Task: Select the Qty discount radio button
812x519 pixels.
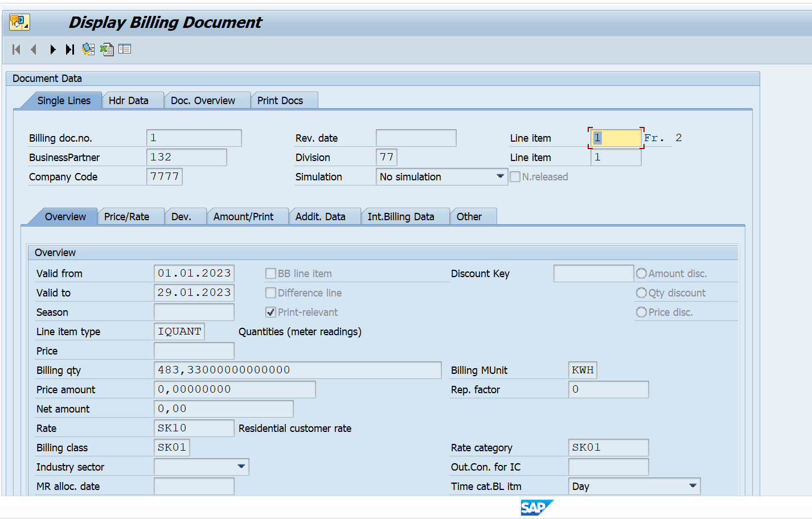Action: point(641,293)
